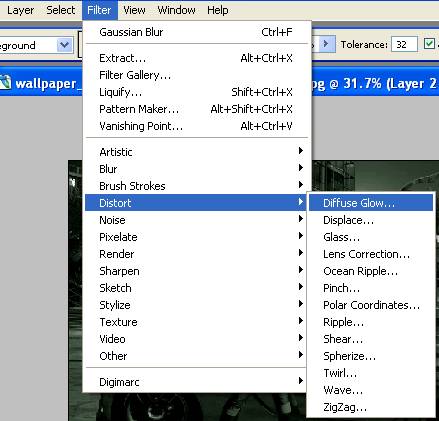Choose Ocean Ripple... filter
This screenshot has height=421, width=439.
(371, 271)
